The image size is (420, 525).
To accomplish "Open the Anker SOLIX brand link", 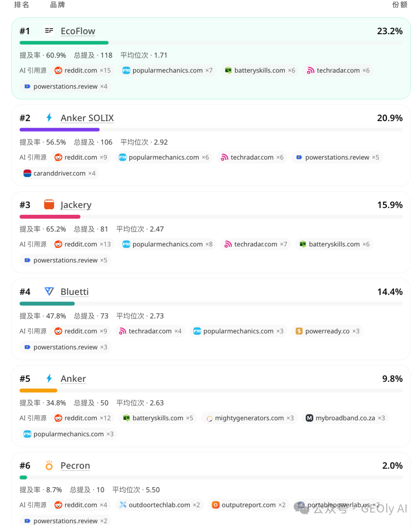I will coord(87,118).
